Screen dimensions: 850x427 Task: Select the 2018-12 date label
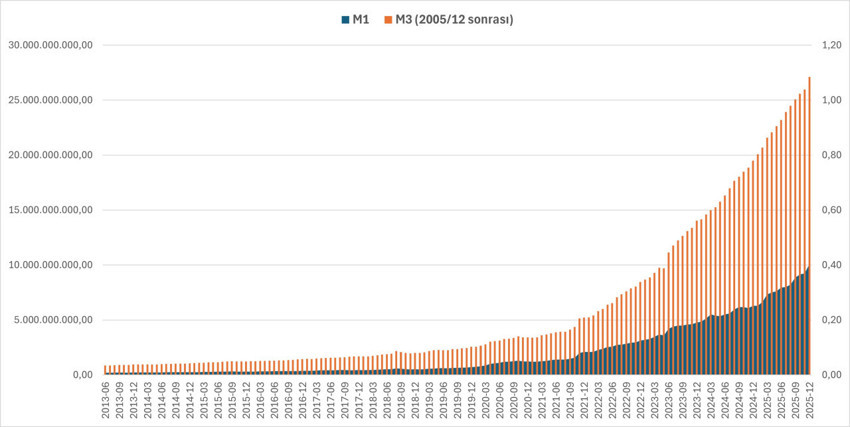416,399
